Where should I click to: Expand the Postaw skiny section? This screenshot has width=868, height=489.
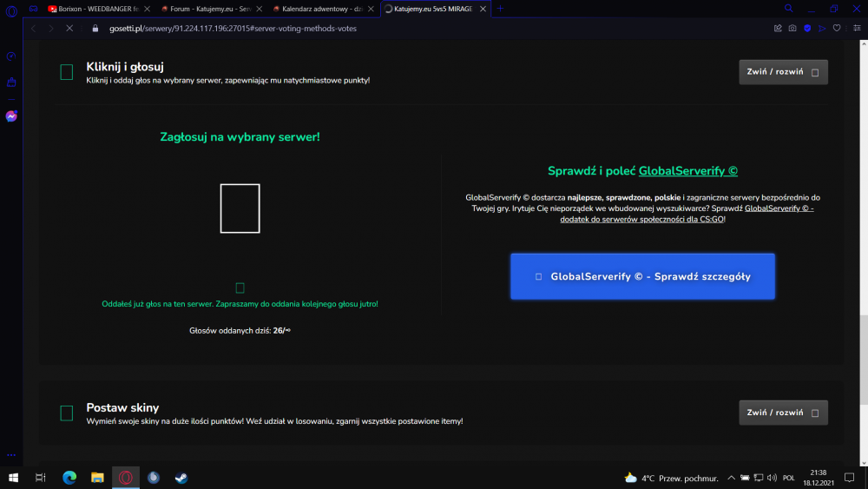[783, 413]
